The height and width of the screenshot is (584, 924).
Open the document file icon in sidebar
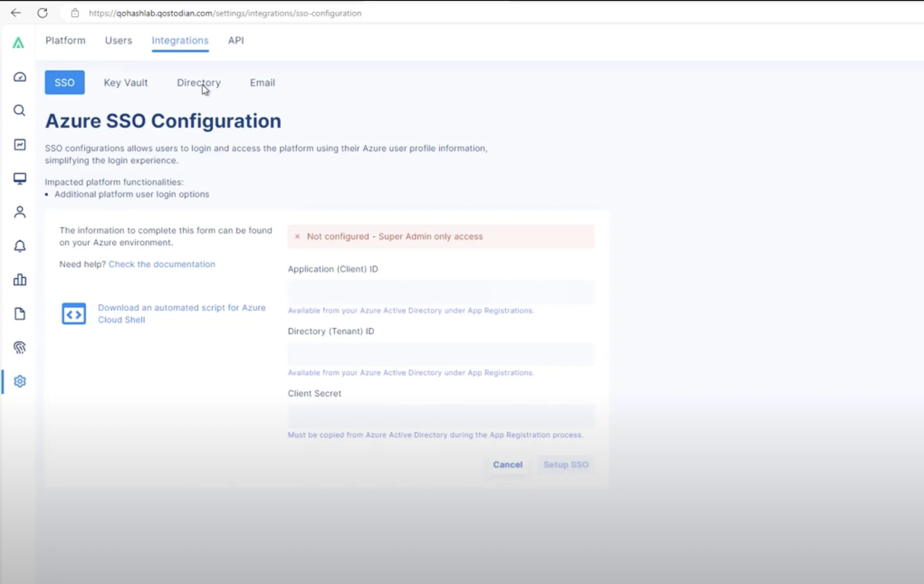19,314
